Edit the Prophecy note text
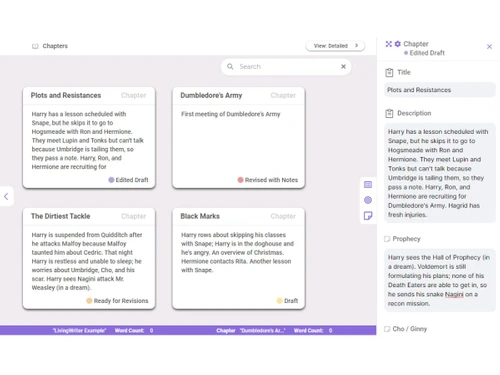 (x=440, y=280)
